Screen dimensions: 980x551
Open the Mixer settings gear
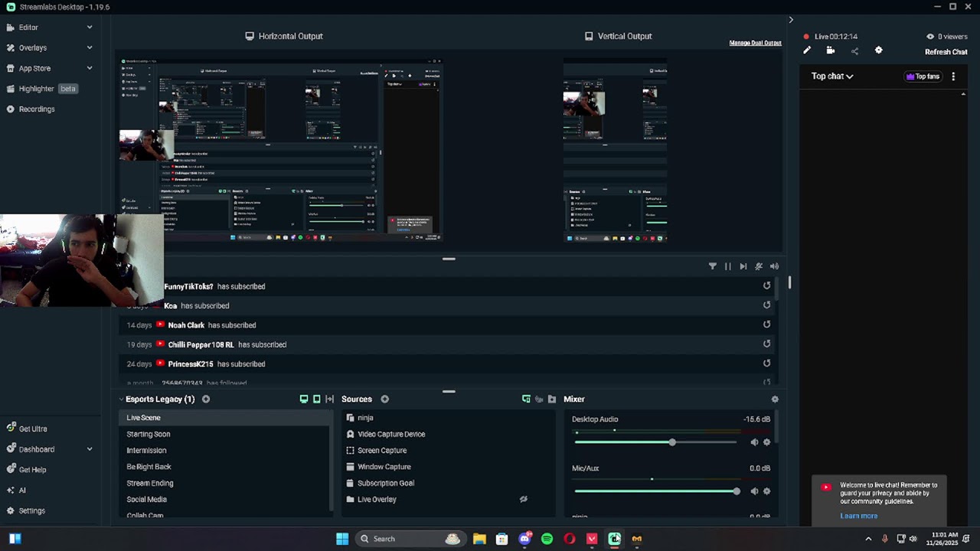[x=775, y=399]
